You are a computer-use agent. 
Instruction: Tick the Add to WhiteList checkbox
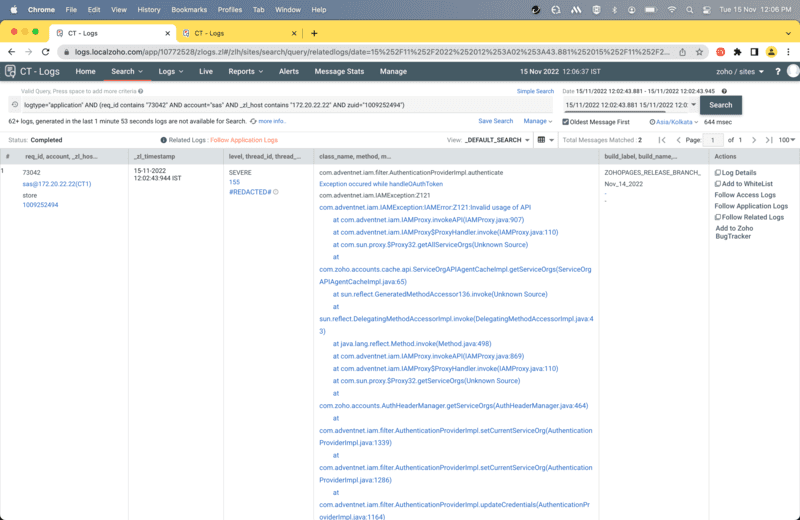tap(718, 184)
